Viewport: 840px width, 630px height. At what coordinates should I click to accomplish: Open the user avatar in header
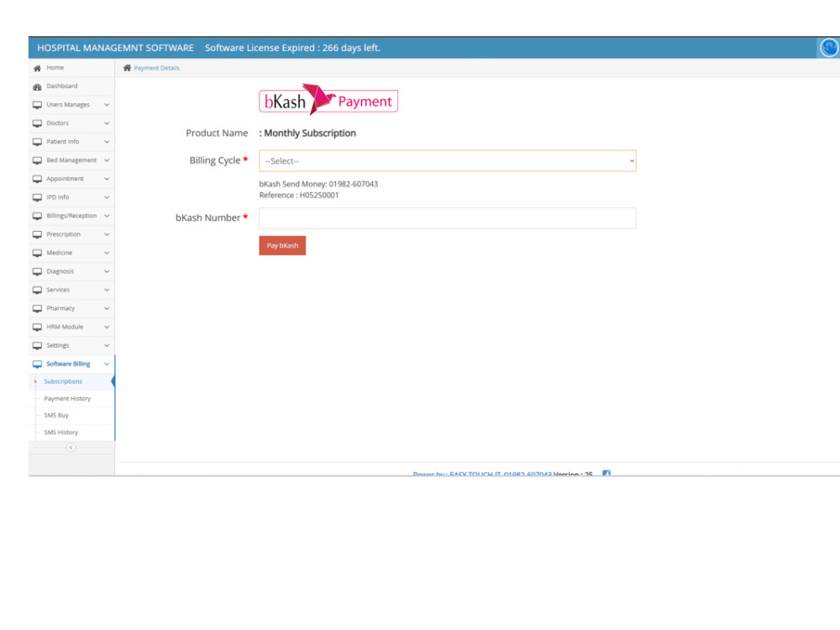(x=829, y=48)
